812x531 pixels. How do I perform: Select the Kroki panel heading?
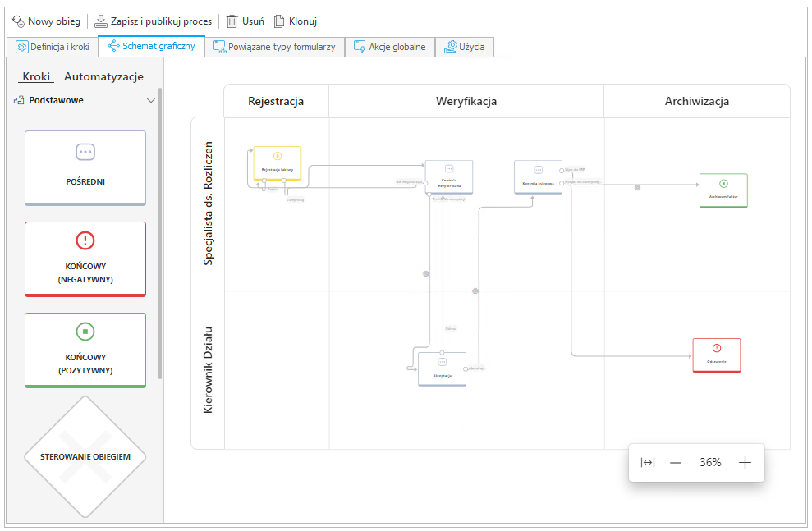coord(36,76)
